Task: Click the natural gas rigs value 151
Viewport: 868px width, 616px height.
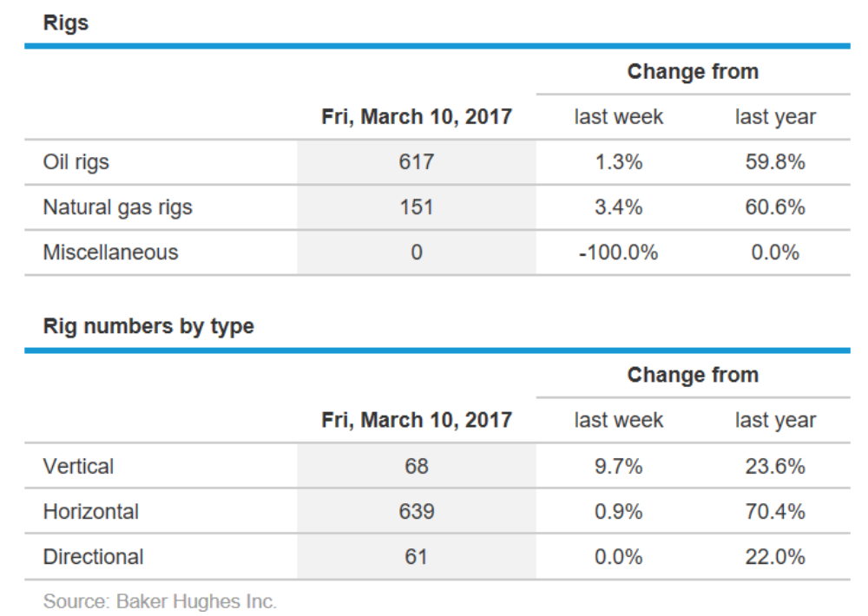Action: tap(417, 207)
